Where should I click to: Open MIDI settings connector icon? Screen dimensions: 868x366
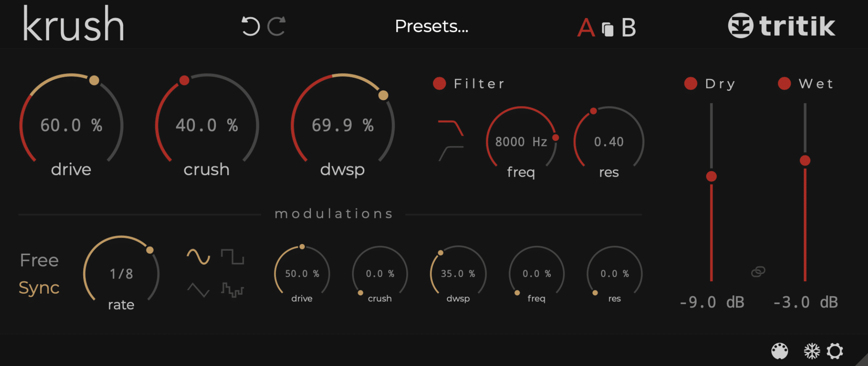click(780, 351)
